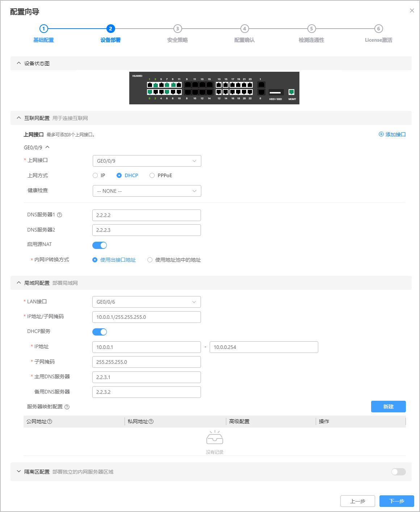Screen dimensions: 420x512
Task: Select port 22 on the device diagram
Action: pyautogui.click(x=250, y=92)
